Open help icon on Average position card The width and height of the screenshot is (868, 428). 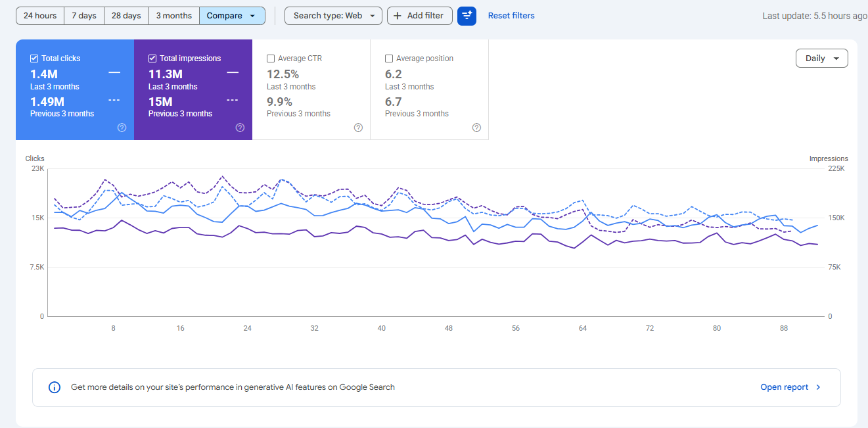(x=476, y=128)
